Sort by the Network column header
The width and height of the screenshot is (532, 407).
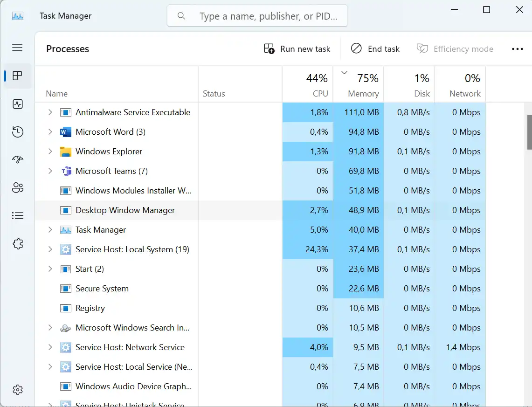[x=460, y=84]
